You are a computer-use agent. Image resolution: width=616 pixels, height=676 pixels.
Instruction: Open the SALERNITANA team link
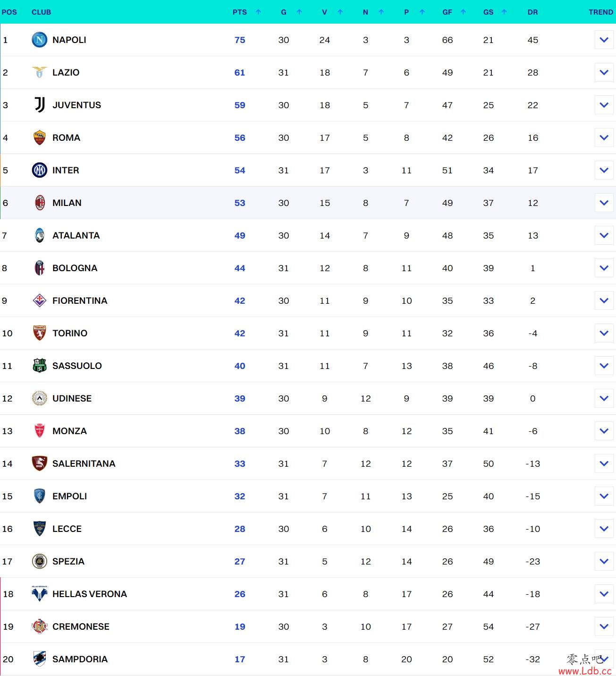(84, 463)
